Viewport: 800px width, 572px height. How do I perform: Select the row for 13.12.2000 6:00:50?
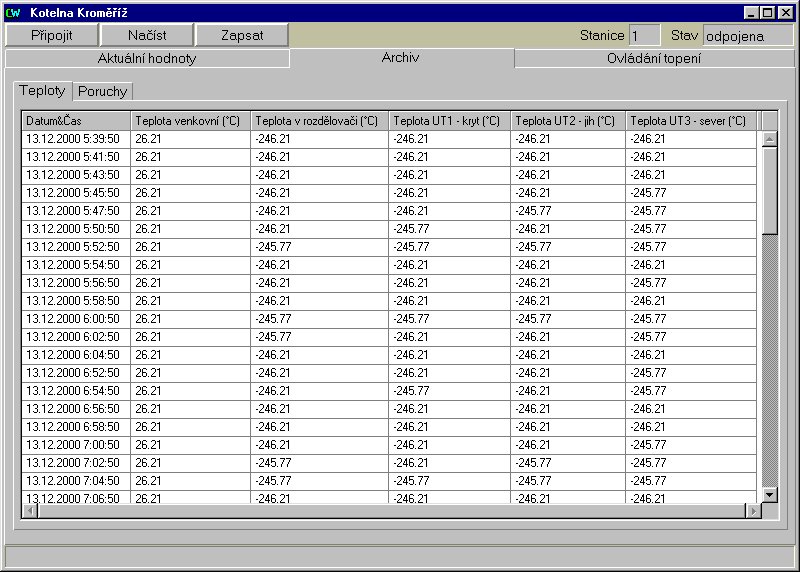(x=76, y=319)
